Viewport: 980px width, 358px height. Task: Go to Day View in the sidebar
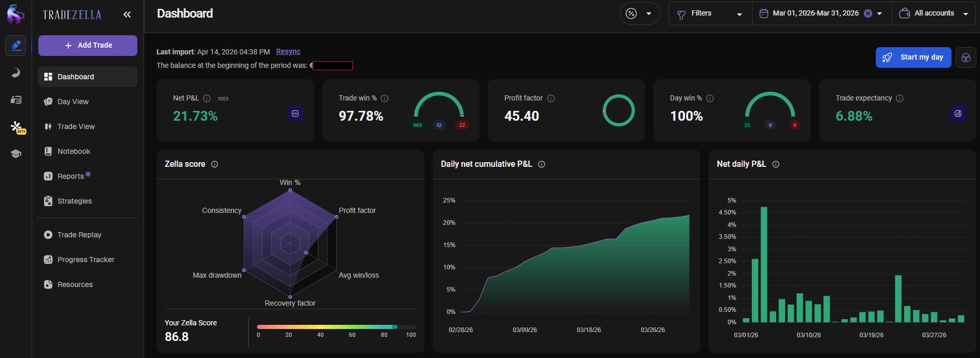click(x=73, y=102)
